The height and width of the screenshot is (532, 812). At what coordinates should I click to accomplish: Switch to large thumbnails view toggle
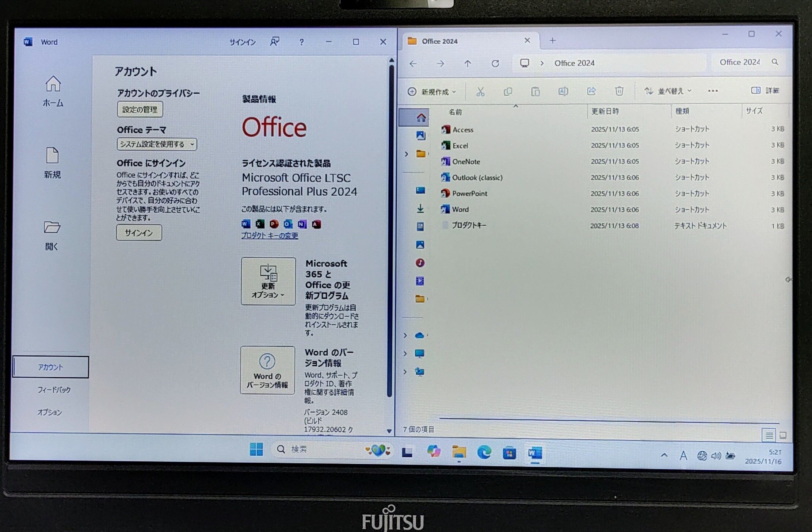point(783,435)
